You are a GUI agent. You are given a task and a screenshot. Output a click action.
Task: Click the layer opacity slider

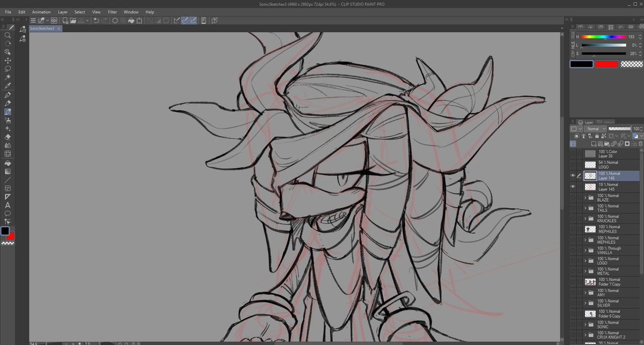(x=619, y=129)
